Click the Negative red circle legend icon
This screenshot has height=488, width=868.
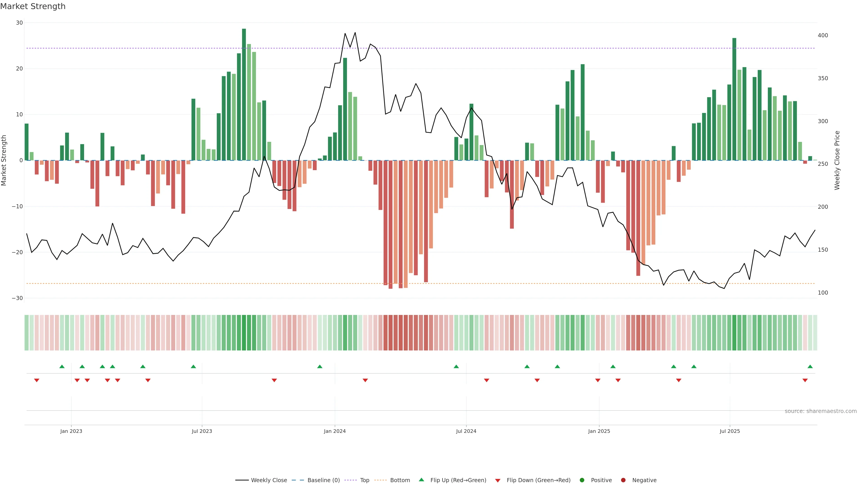(x=623, y=480)
